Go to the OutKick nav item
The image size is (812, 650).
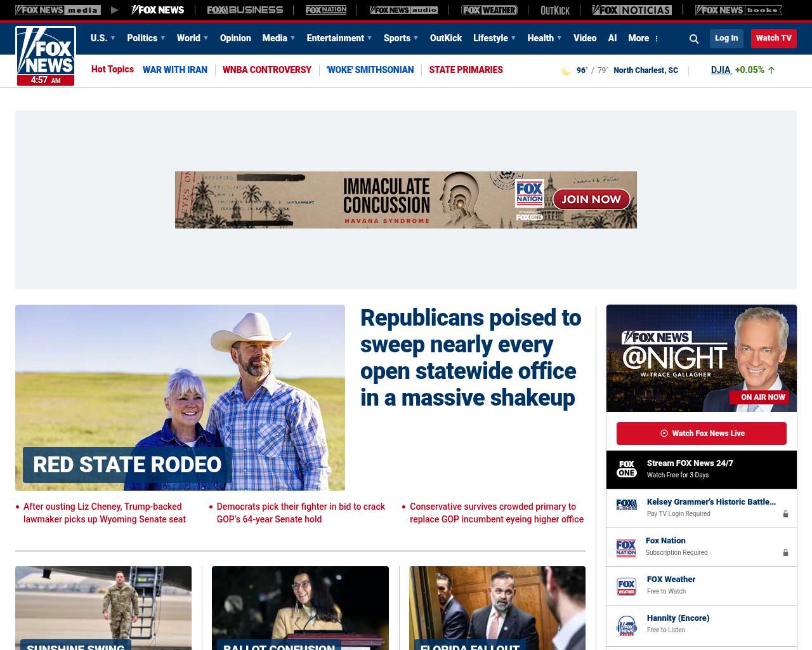[446, 38]
